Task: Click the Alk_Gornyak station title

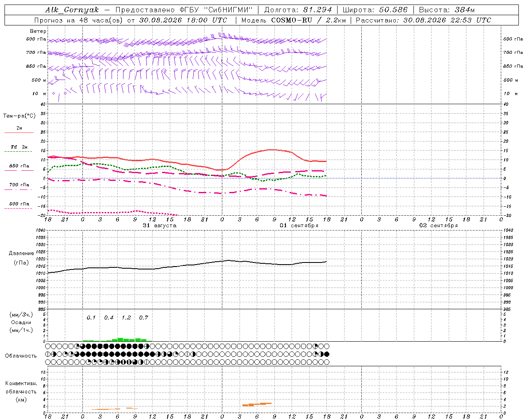Action: pos(72,10)
